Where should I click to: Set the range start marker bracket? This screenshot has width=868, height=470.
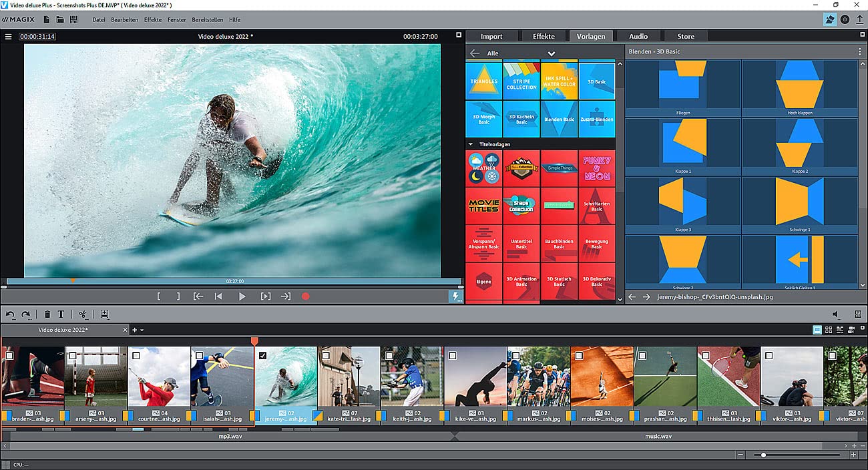(158, 296)
